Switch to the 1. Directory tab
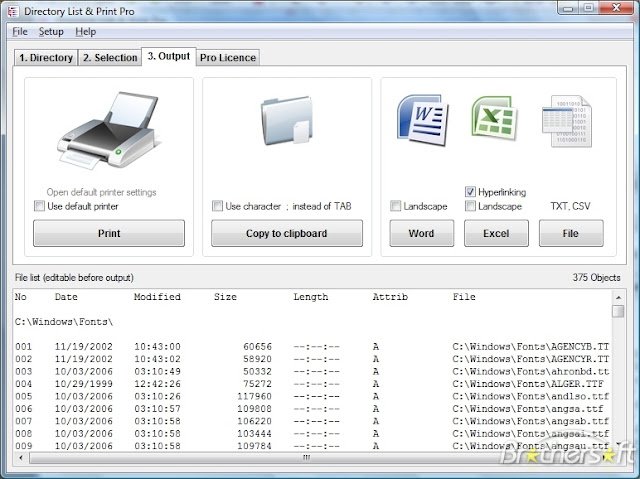 (46, 58)
